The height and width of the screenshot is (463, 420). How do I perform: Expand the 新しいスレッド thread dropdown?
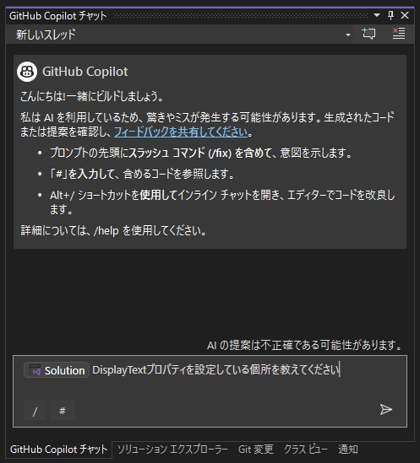pos(348,35)
